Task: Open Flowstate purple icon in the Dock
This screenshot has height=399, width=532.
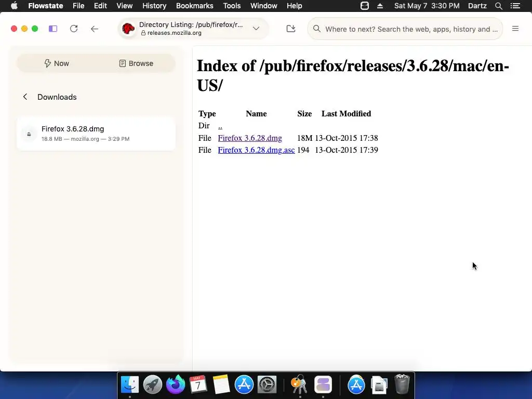Action: click(323, 384)
